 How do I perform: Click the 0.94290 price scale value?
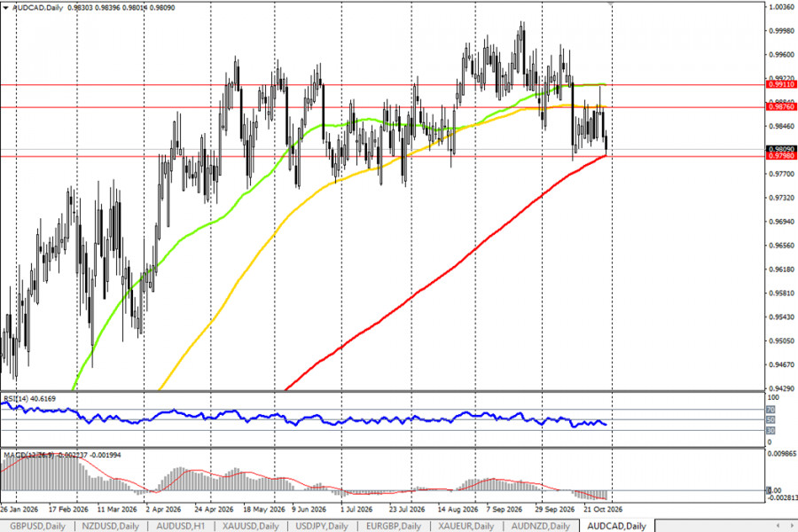click(781, 388)
